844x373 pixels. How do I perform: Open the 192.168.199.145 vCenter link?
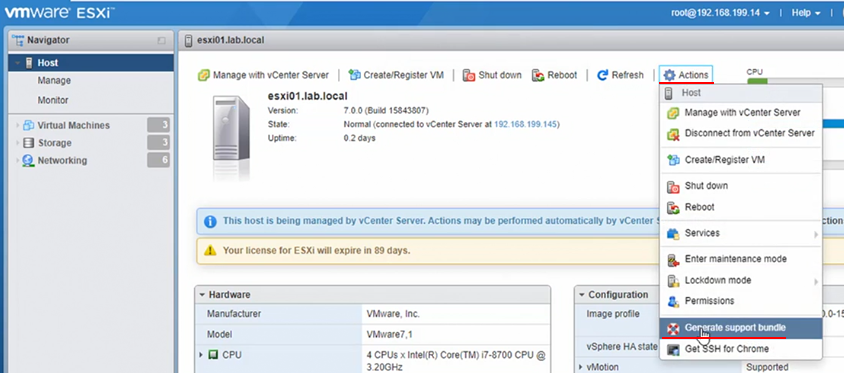pos(525,124)
